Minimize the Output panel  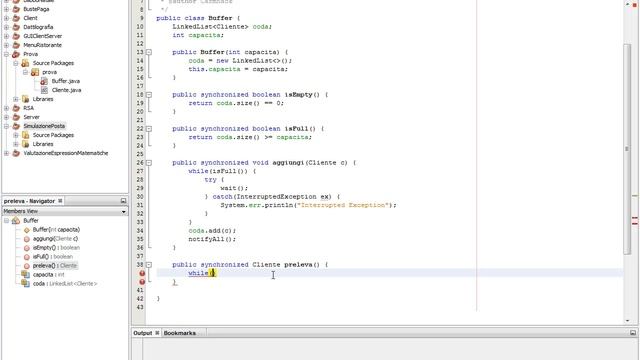click(x=633, y=333)
